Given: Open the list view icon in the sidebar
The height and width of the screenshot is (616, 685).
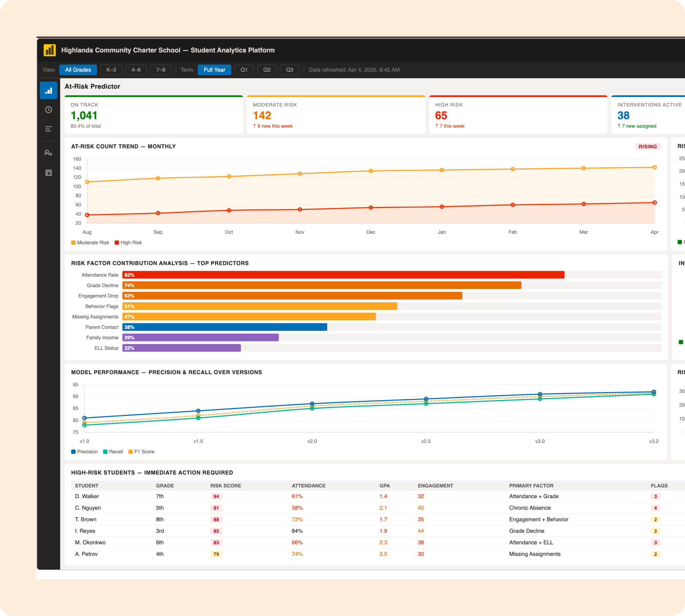Looking at the screenshot, I should click(x=48, y=129).
